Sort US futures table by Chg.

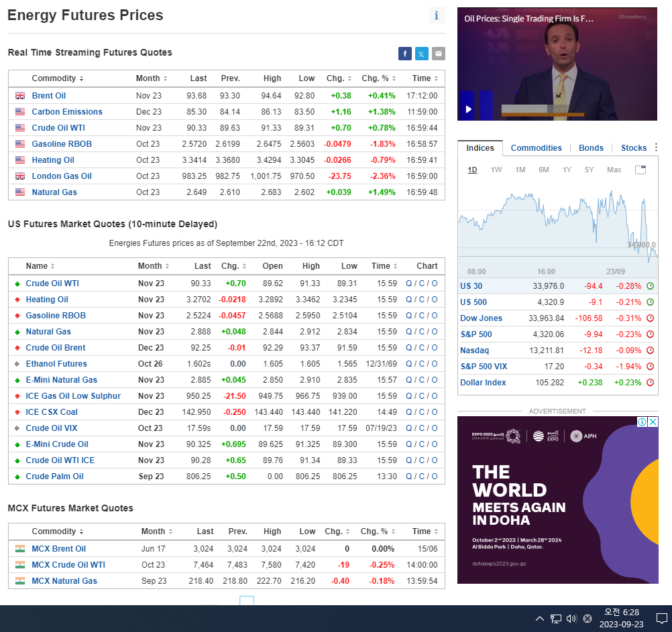point(233,266)
